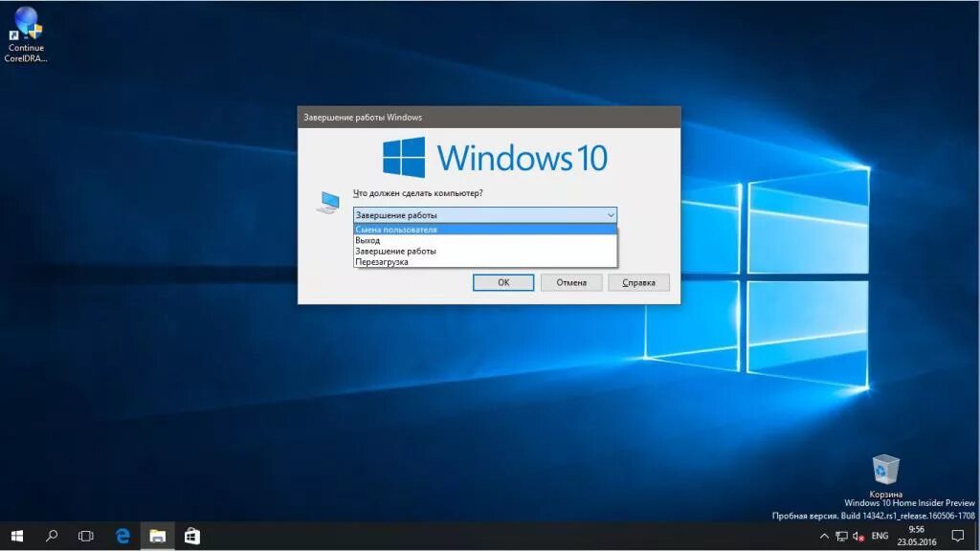Choose 'Перезагрузка' option
Image resolution: width=980 pixels, height=551 pixels.
[485, 262]
